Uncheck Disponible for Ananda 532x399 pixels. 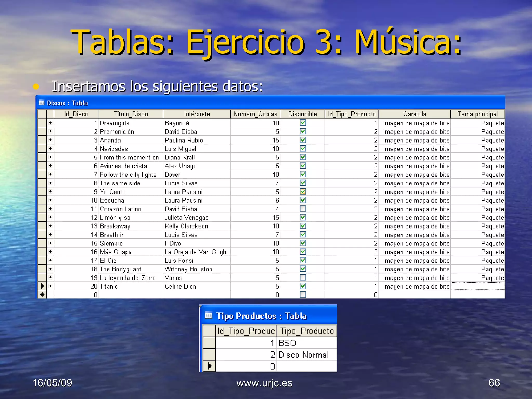point(303,140)
